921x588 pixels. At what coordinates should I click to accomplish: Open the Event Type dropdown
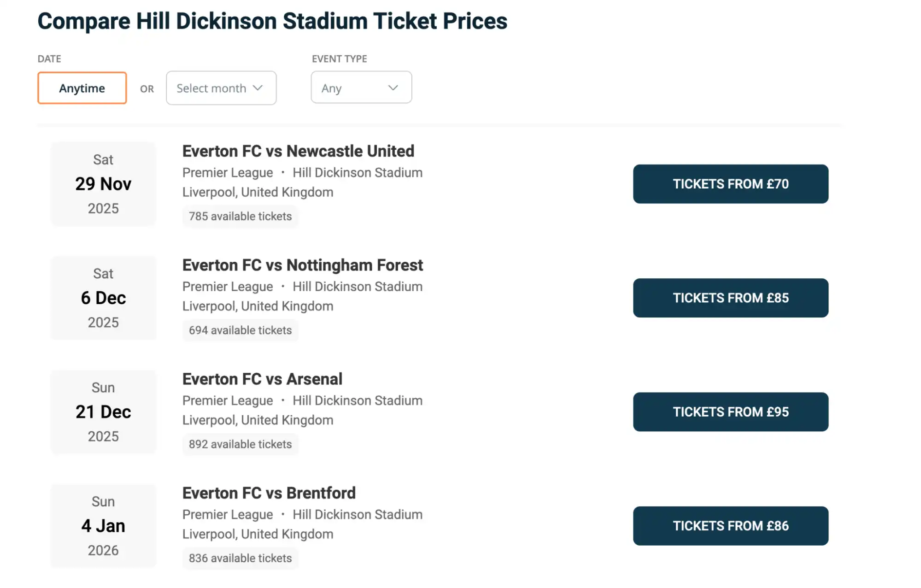coord(361,88)
